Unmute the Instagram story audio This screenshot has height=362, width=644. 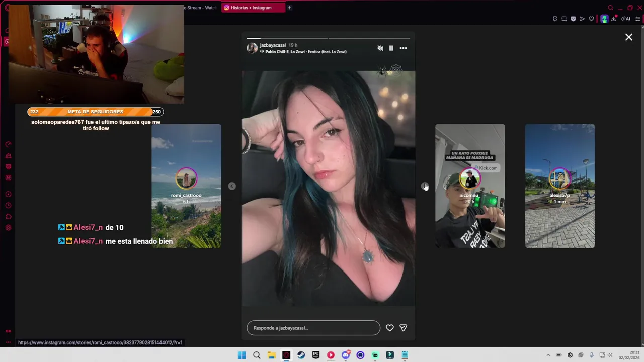pyautogui.click(x=380, y=48)
